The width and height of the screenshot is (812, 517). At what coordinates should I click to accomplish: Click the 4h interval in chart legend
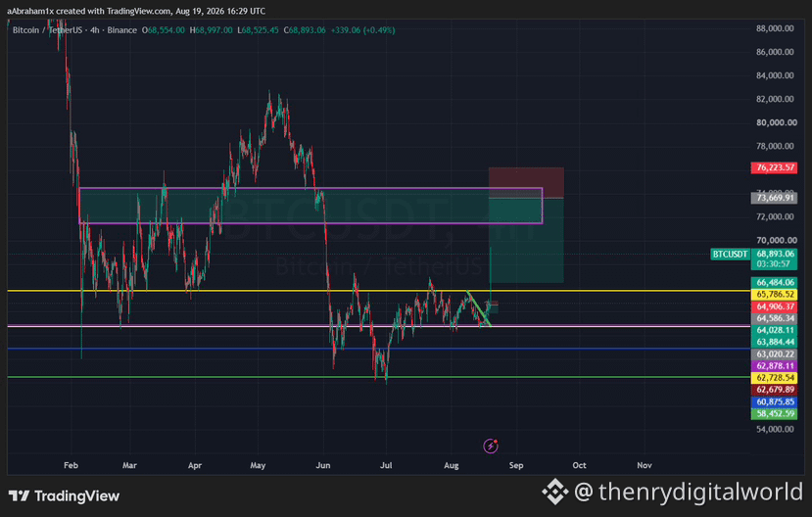tap(94, 30)
